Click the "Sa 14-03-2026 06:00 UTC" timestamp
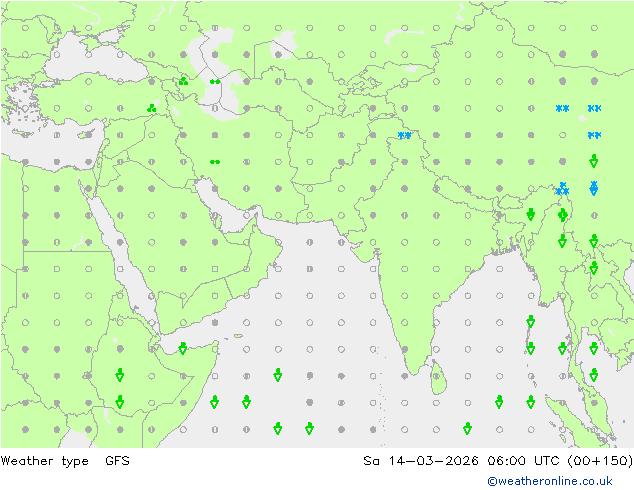Viewport: 634px width, 490px height. click(461, 461)
